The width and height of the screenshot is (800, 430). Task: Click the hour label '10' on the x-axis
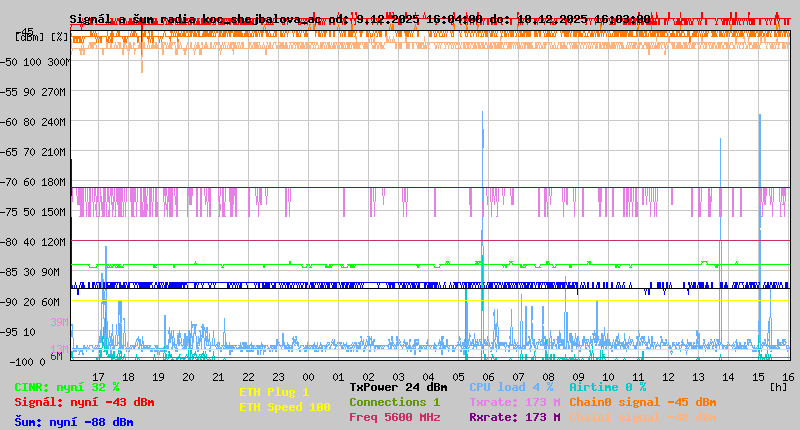pyautogui.click(x=608, y=377)
